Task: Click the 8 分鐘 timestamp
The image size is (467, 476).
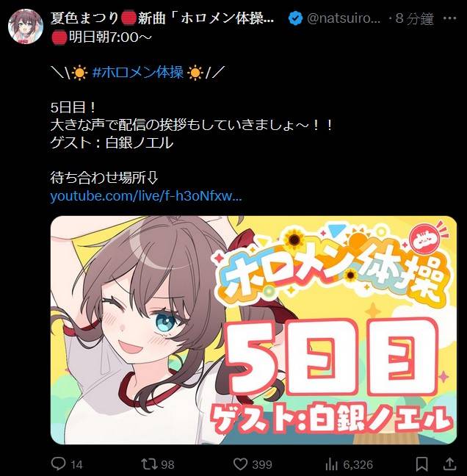Action: coord(415,19)
